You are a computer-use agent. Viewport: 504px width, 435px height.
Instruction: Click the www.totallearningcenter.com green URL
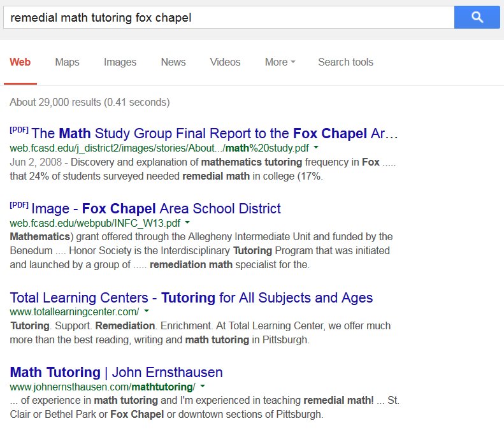75,311
